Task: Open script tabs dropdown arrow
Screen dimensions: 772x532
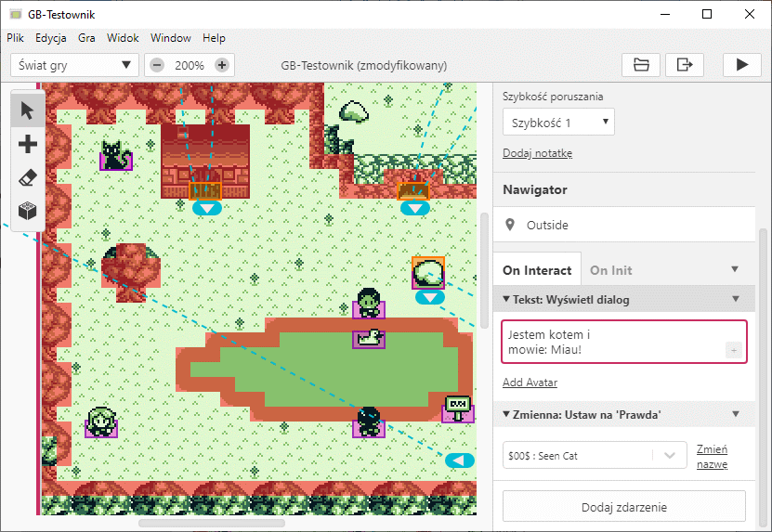Action: coord(735,269)
